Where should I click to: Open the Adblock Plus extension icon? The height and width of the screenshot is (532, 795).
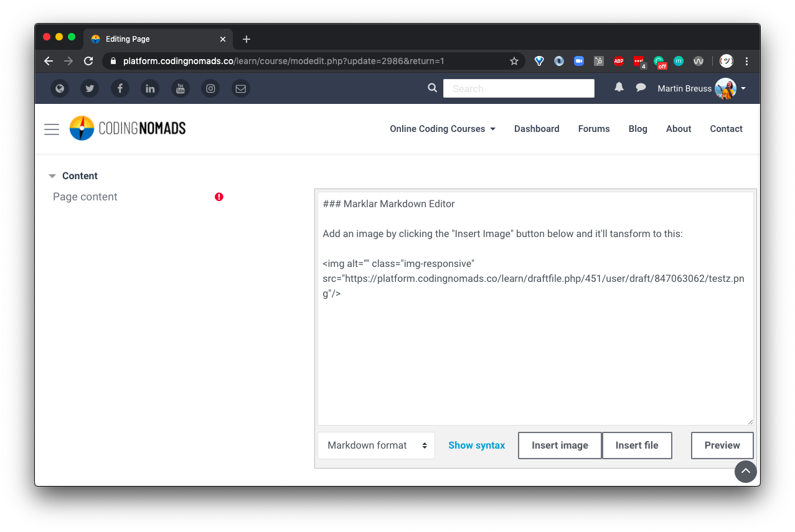618,61
